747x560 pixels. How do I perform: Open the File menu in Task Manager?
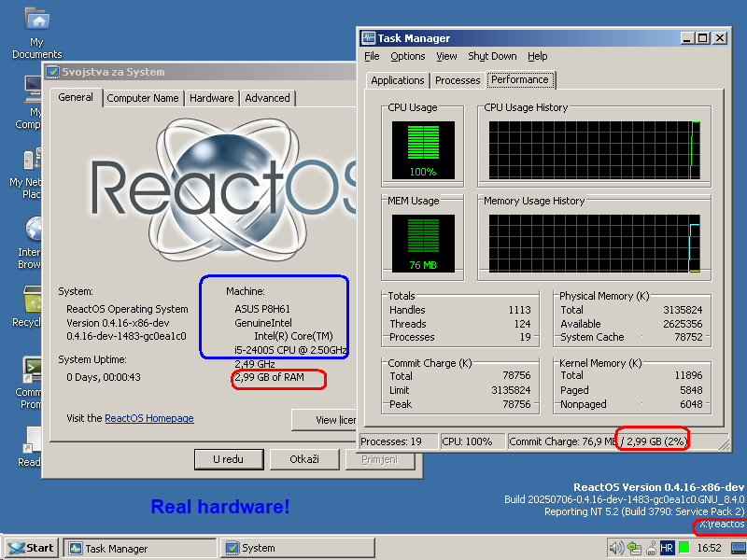tap(372, 56)
